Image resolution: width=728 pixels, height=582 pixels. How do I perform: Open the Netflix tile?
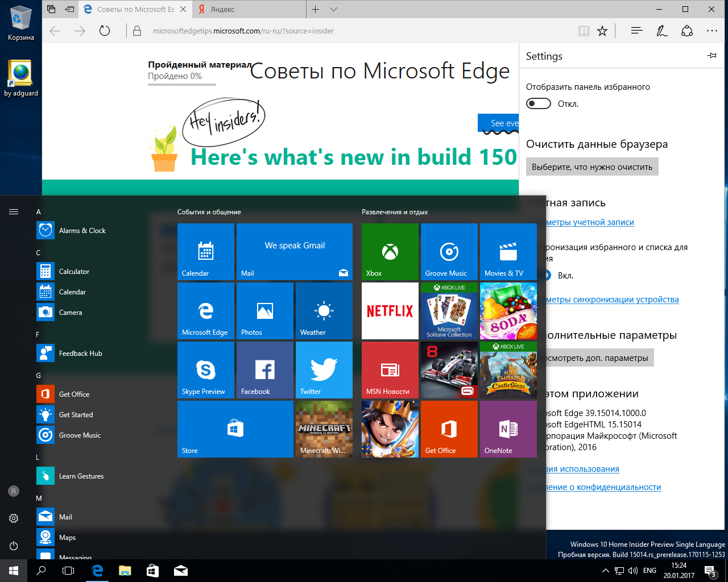click(390, 311)
